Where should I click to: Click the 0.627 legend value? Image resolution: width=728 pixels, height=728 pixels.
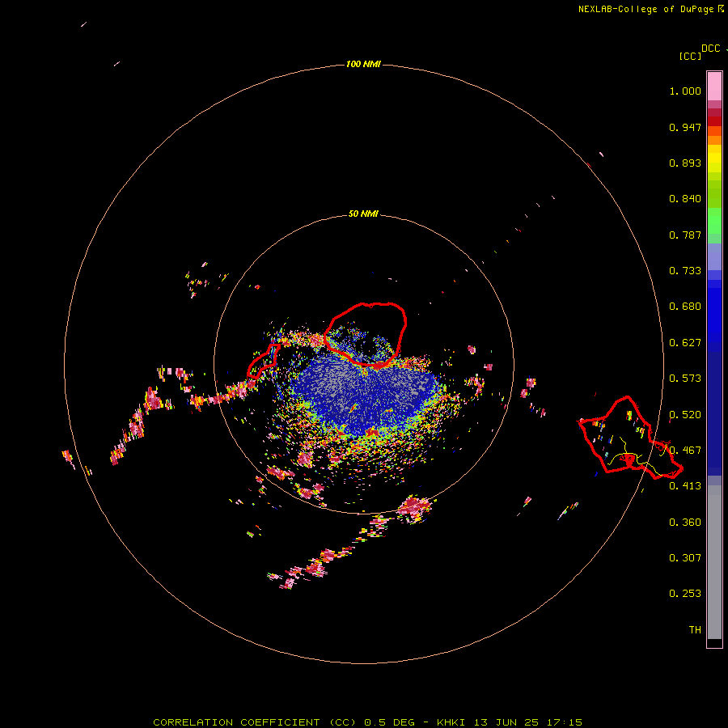coord(685,343)
